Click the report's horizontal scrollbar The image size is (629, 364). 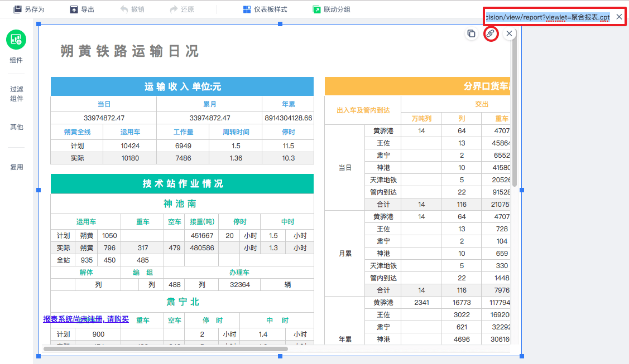tap(165, 349)
